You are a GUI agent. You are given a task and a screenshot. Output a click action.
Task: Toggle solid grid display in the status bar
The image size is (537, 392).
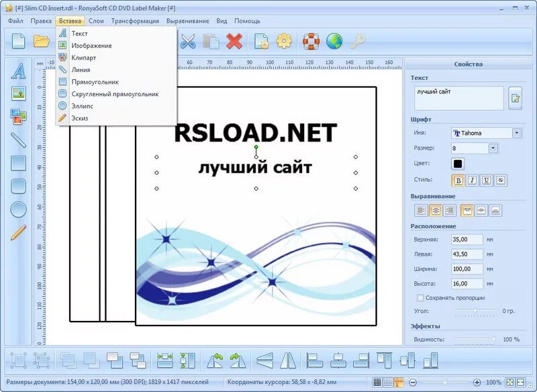click(377, 383)
